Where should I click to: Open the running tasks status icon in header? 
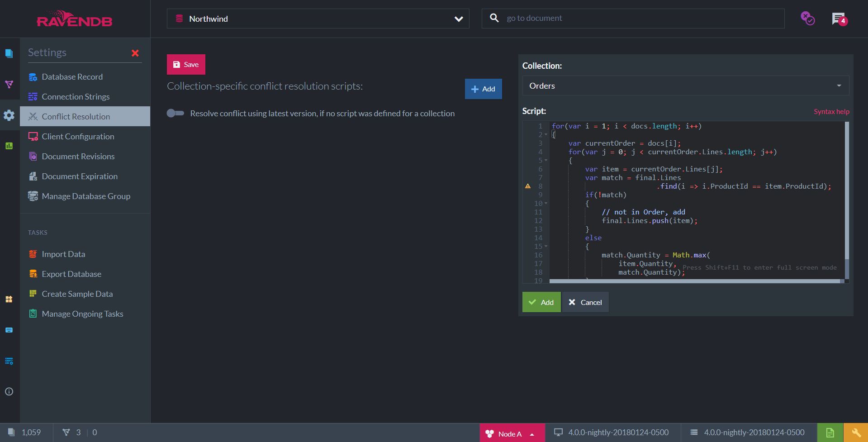coord(807,19)
